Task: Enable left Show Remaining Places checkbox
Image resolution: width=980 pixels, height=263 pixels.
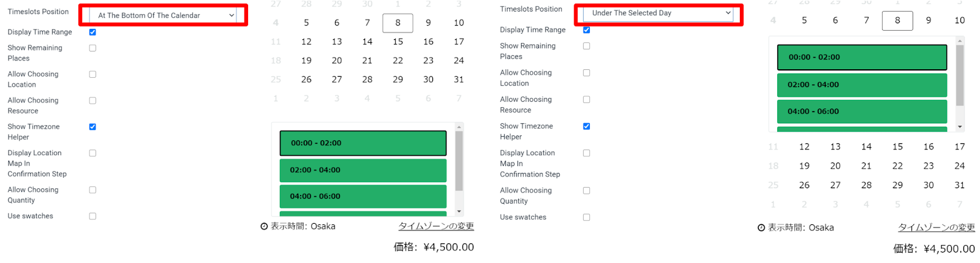Action: [x=92, y=48]
